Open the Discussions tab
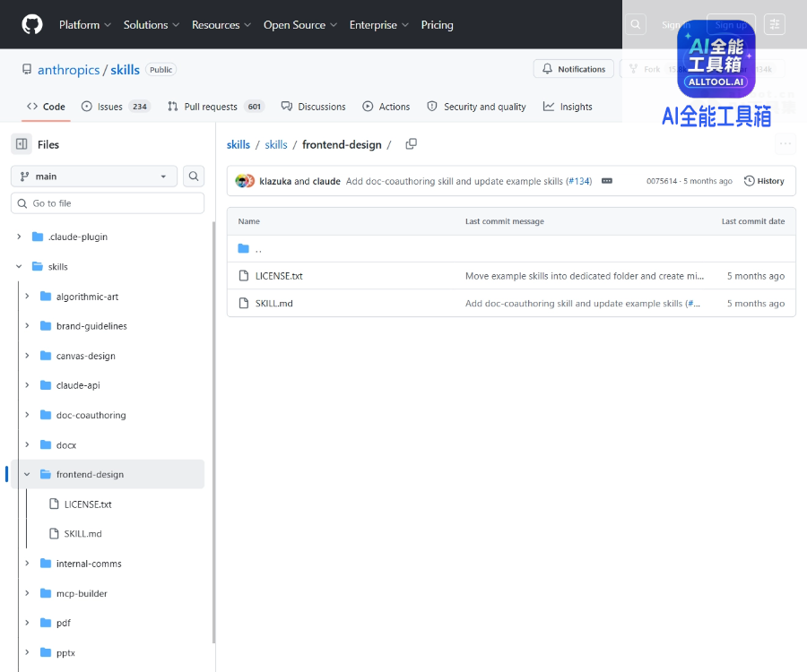The height and width of the screenshot is (672, 807). click(314, 107)
